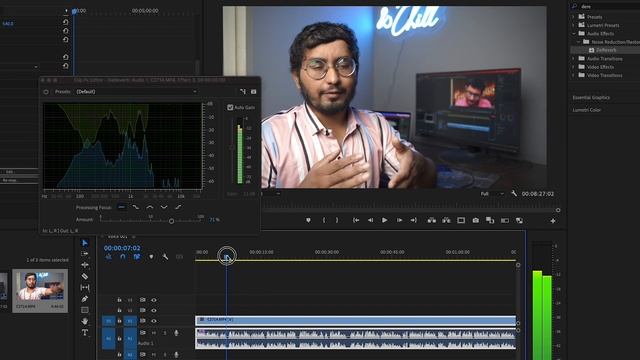This screenshot has height=360, width=640.
Task: Click the Extract button in Program monitor
Action: point(446,220)
